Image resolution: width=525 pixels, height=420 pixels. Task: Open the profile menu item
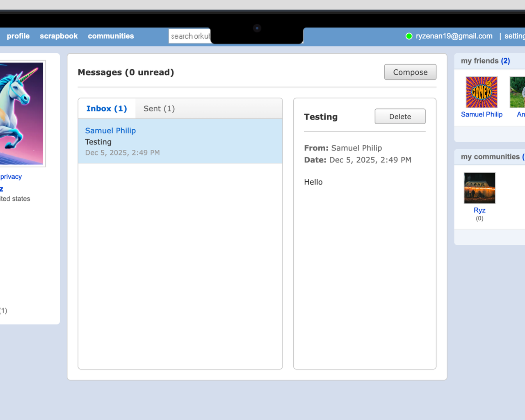[x=18, y=36]
